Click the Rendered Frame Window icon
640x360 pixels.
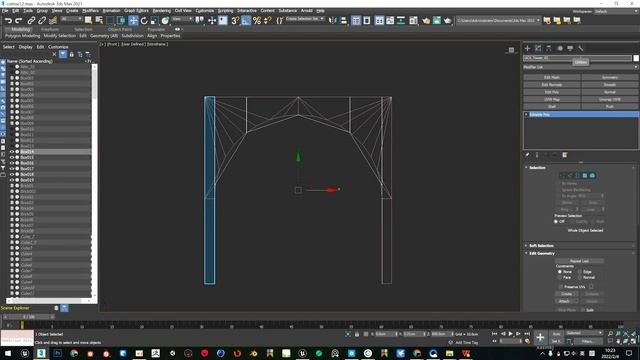437,20
